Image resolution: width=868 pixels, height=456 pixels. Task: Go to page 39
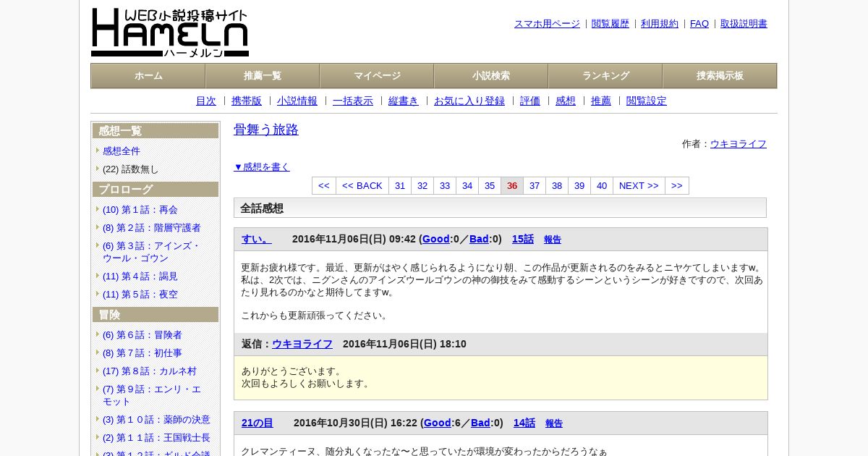click(x=579, y=185)
